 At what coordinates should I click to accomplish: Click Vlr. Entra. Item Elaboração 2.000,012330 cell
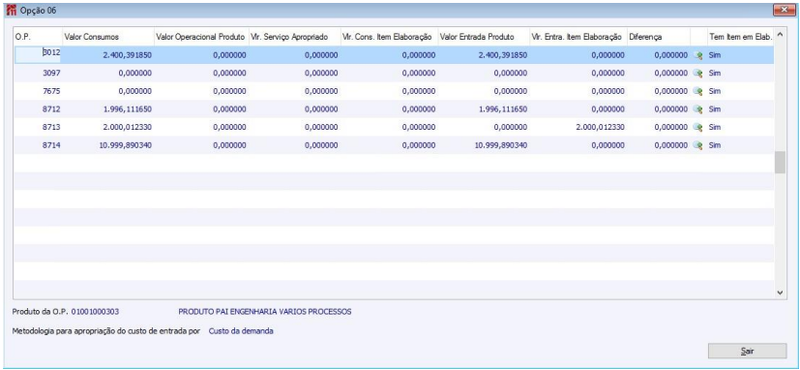click(x=578, y=128)
